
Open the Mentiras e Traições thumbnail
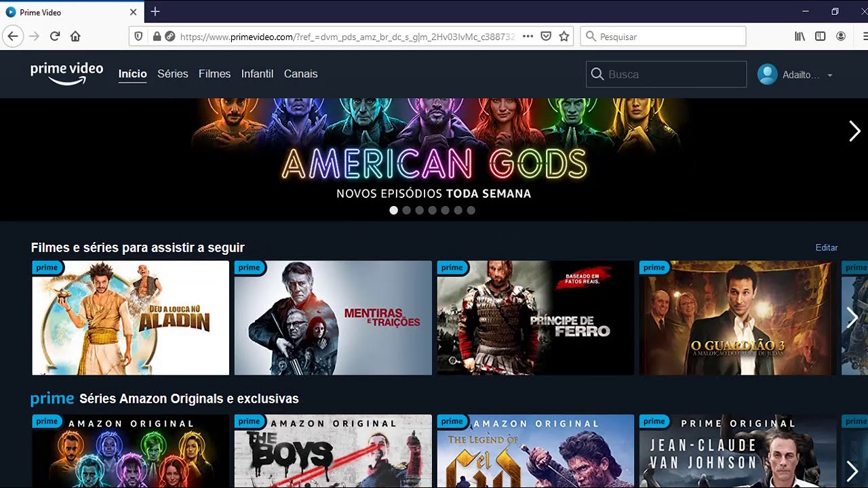coord(333,318)
